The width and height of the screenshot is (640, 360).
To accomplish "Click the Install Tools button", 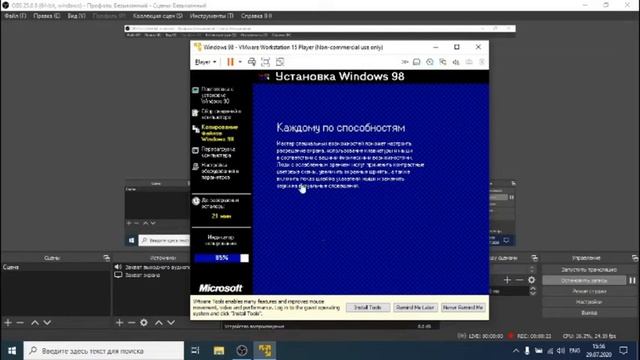I will [368, 307].
